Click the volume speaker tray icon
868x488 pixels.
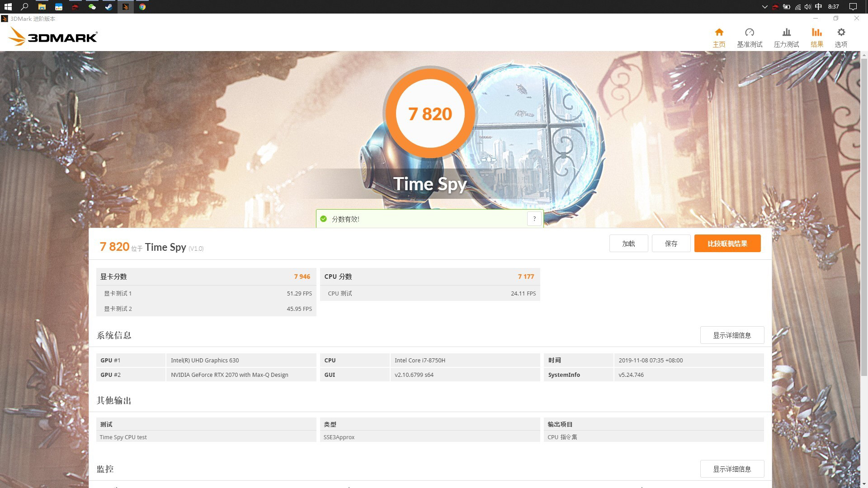click(808, 7)
